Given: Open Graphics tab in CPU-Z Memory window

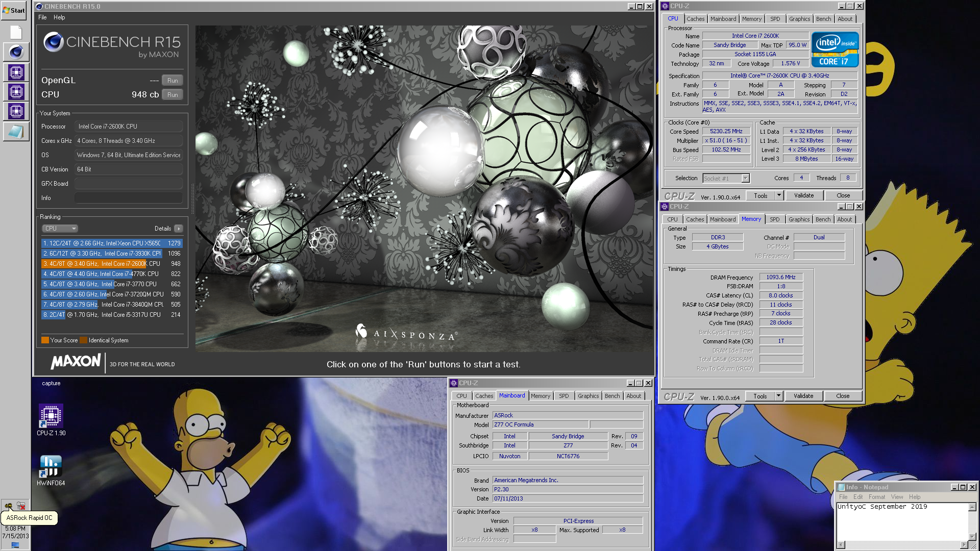Looking at the screenshot, I should point(799,219).
